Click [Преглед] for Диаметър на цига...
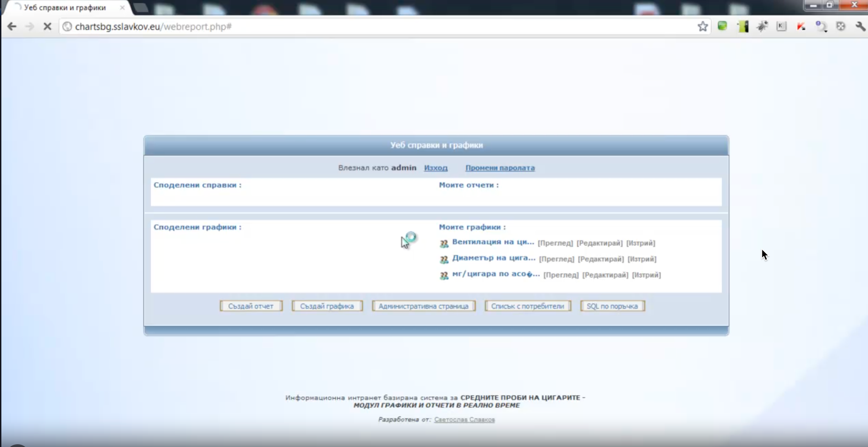This screenshot has height=447, width=868. pyautogui.click(x=557, y=259)
